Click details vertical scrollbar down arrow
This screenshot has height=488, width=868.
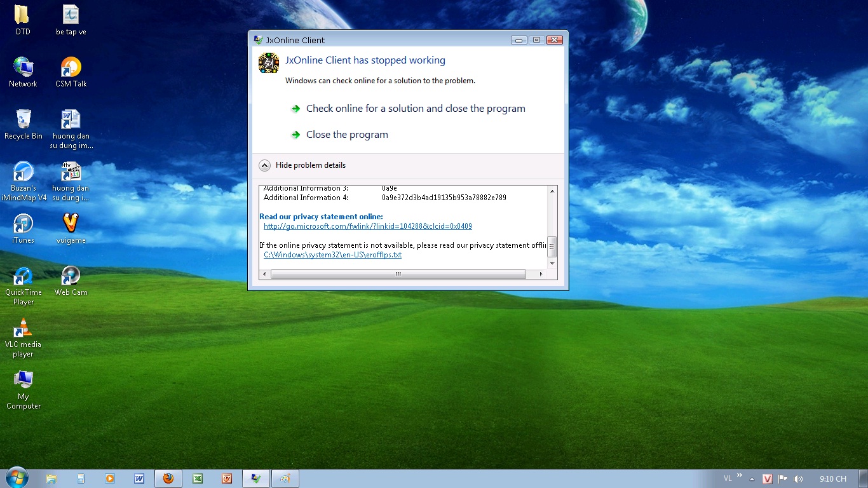[x=552, y=263]
